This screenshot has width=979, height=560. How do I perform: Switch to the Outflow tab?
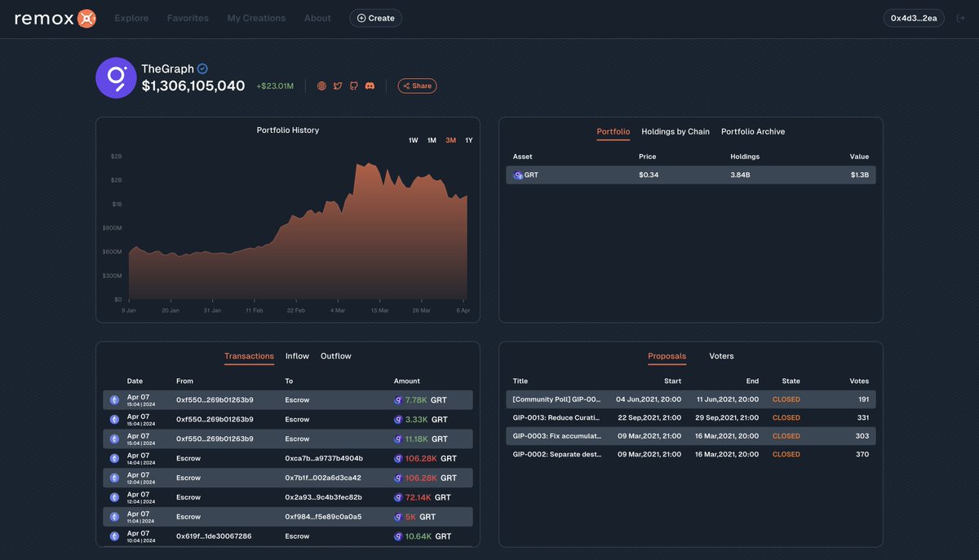pos(336,356)
